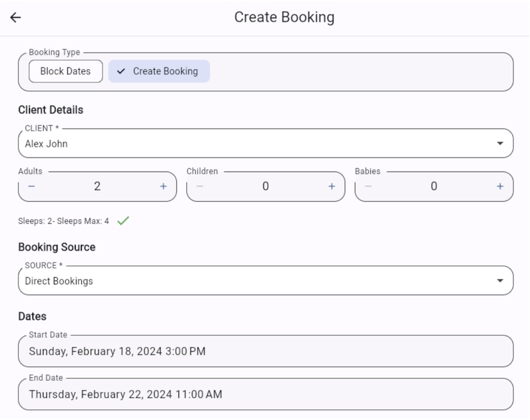Screen dimensions: 530x420
Task: Click the Babies number value
Action: (434, 186)
